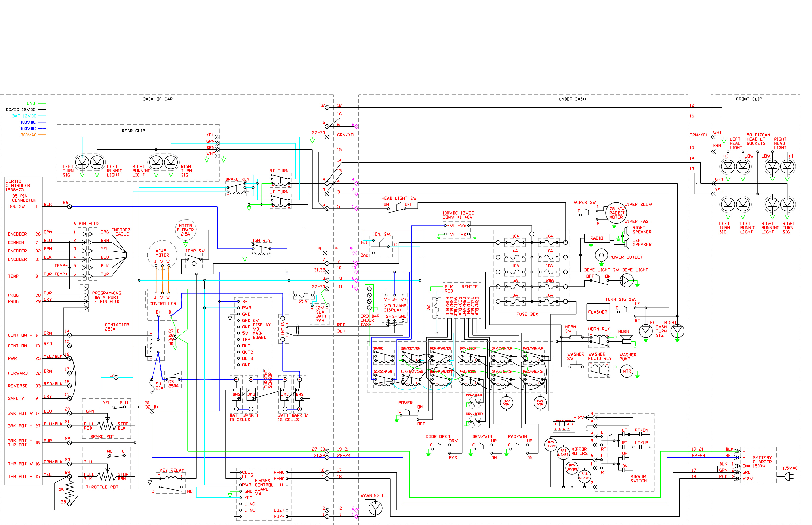This screenshot has width=812, height=525.
Task: Click the MOTOR BLOWER 2.5A symbol
Action: pyautogui.click(x=186, y=230)
